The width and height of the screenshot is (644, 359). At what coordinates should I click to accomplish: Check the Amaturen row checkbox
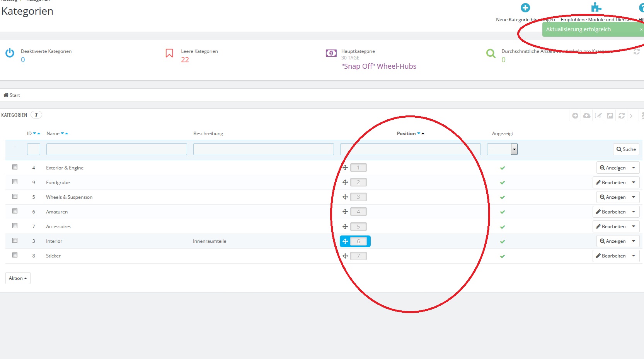tap(15, 211)
